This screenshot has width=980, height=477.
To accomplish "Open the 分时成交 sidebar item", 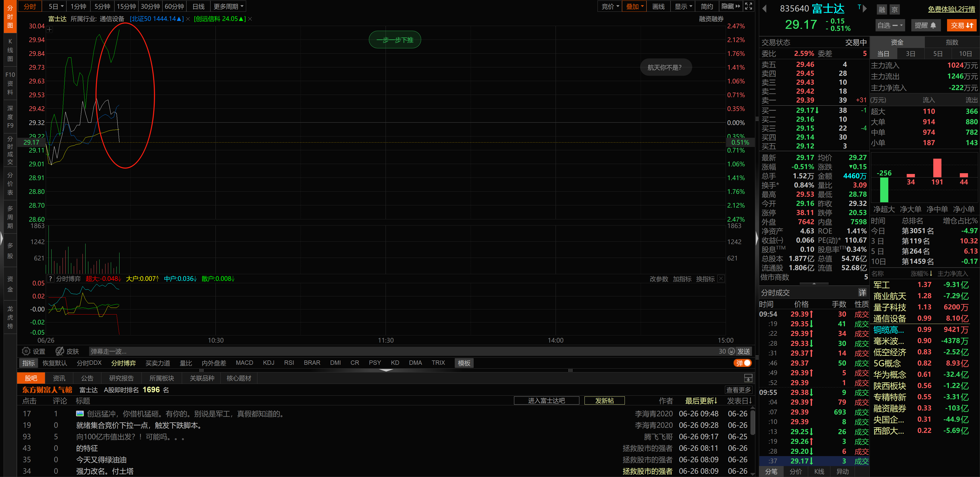I will [x=10, y=150].
